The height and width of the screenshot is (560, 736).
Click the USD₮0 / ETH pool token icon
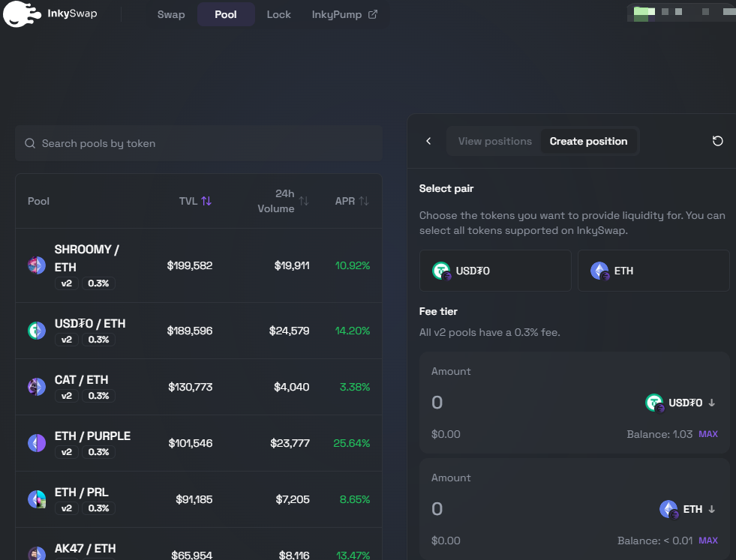coord(37,331)
